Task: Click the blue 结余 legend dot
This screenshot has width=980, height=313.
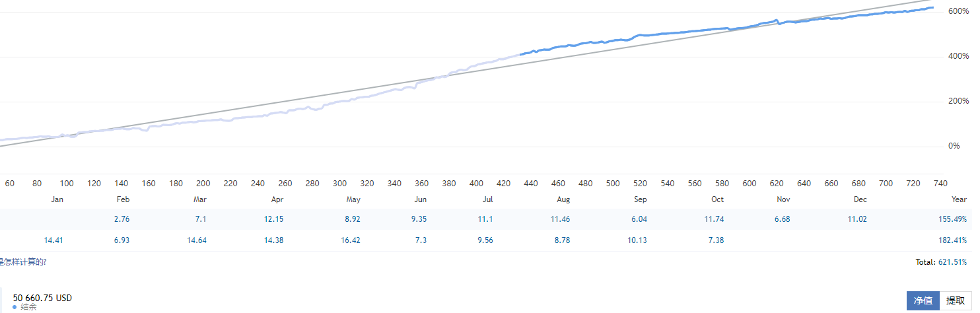Action: [15, 307]
